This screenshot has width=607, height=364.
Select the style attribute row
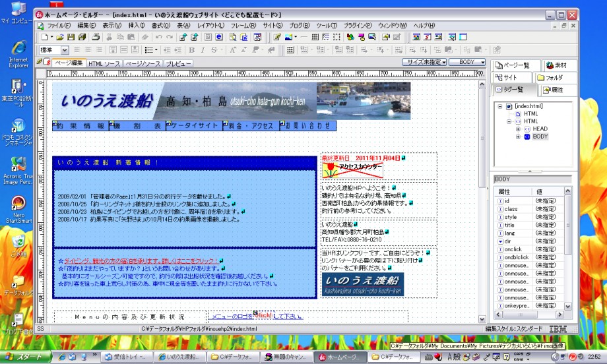(x=528, y=217)
